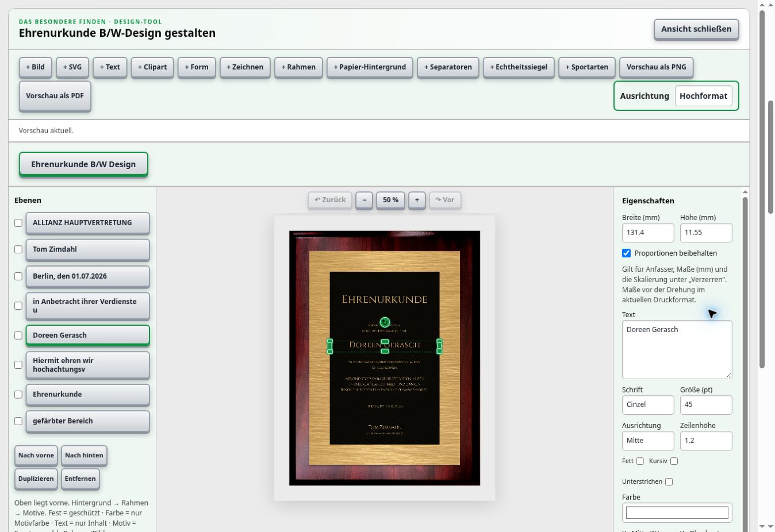Screen dimensions: 775x532
Task: Select the Tom Zimdahl layer
Action: tap(87, 249)
